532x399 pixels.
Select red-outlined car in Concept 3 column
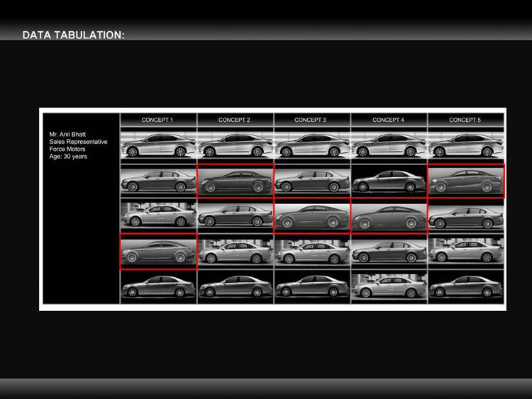click(312, 216)
